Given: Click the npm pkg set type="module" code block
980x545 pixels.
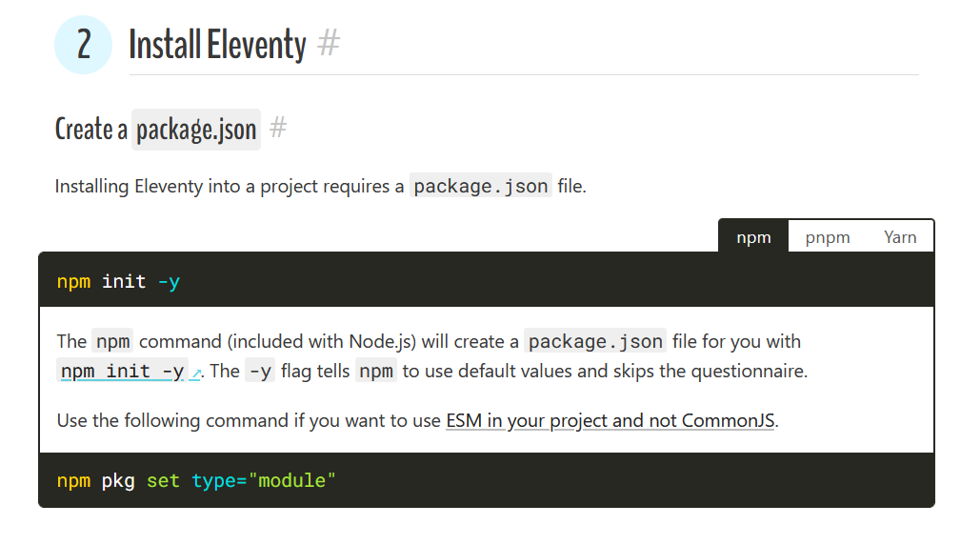Looking at the screenshot, I should coord(487,480).
